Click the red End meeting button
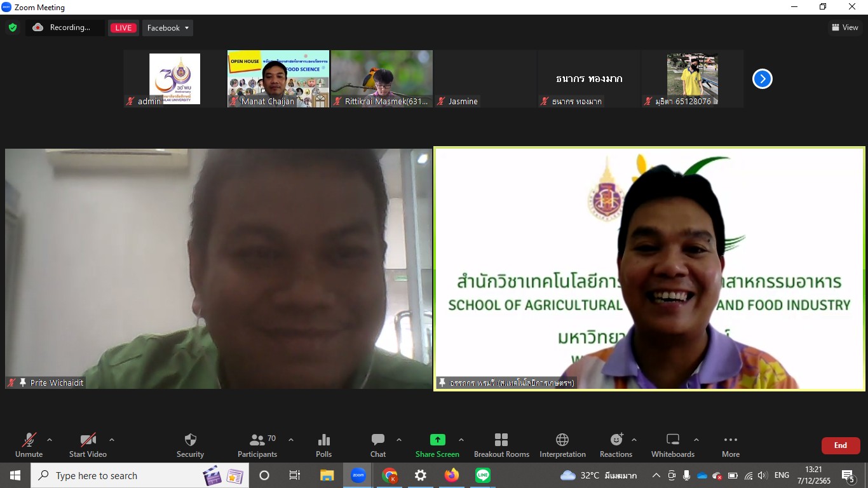 840,445
